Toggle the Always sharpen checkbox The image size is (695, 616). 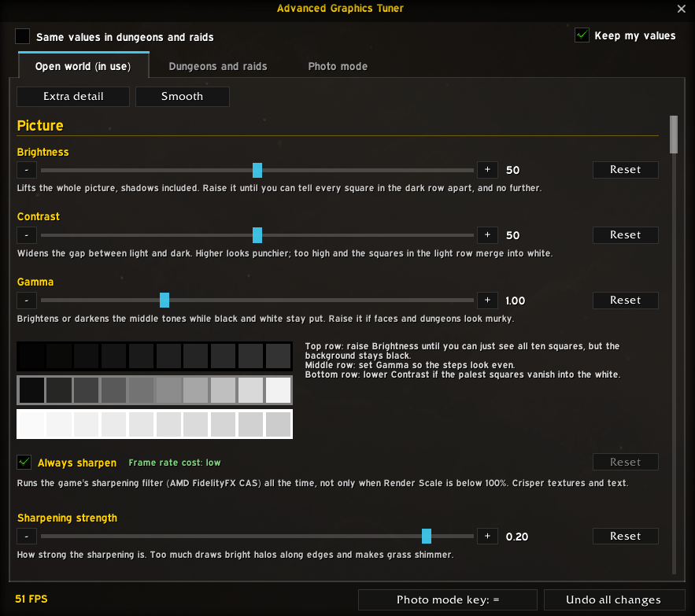(24, 463)
